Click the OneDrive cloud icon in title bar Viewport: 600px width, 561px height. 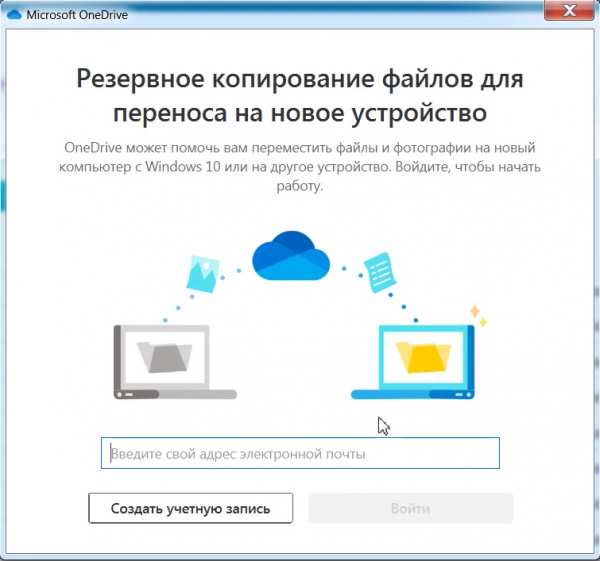(x=14, y=17)
